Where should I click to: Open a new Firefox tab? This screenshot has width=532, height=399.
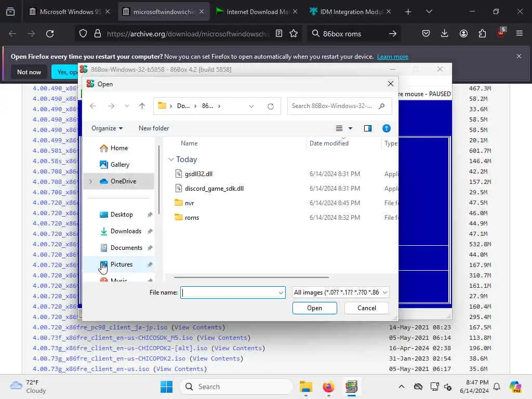pyautogui.click(x=408, y=12)
